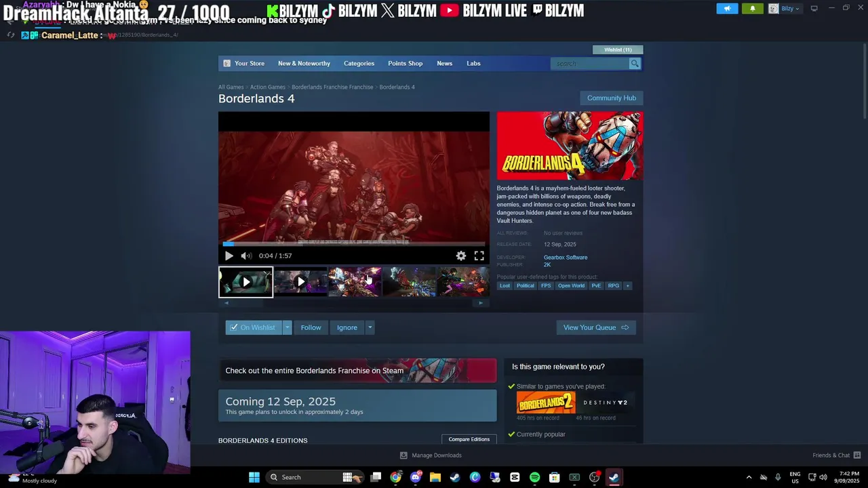Click the taskbar Search box
This screenshot has height=488, width=868.
tap(316, 477)
